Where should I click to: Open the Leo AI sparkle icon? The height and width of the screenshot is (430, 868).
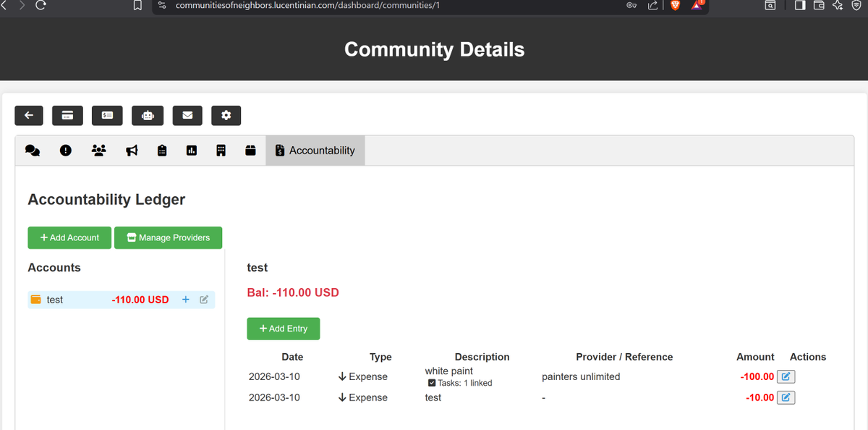[838, 5]
